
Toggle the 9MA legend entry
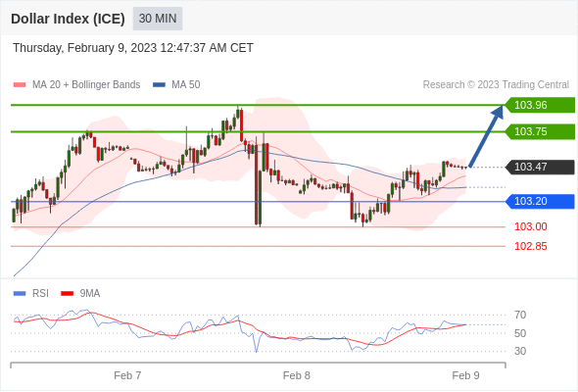[80, 294]
